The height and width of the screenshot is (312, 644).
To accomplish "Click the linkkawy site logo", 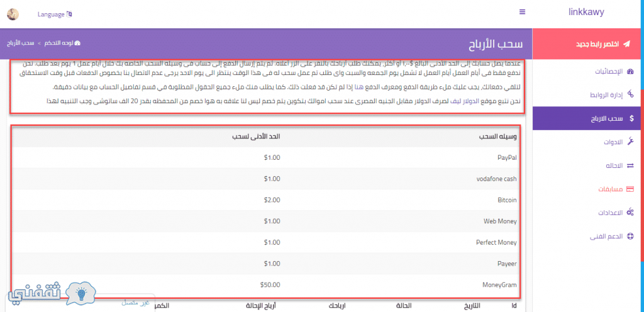I will pos(586,12).
